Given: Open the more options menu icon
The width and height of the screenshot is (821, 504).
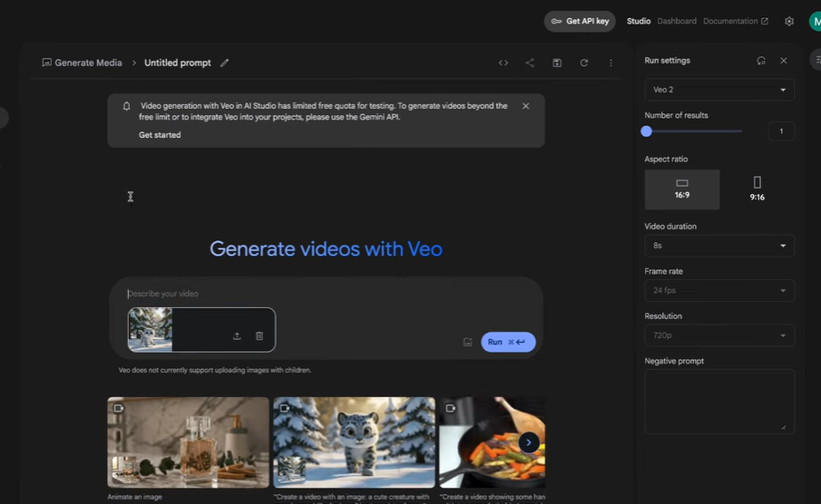Looking at the screenshot, I should pos(611,63).
